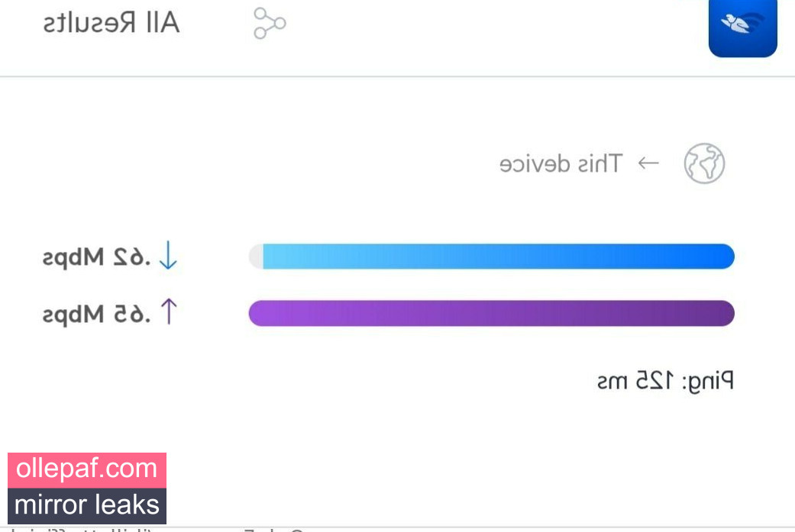Click the .65 Mbps upload speed value
The width and height of the screenshot is (795, 532).
click(96, 314)
